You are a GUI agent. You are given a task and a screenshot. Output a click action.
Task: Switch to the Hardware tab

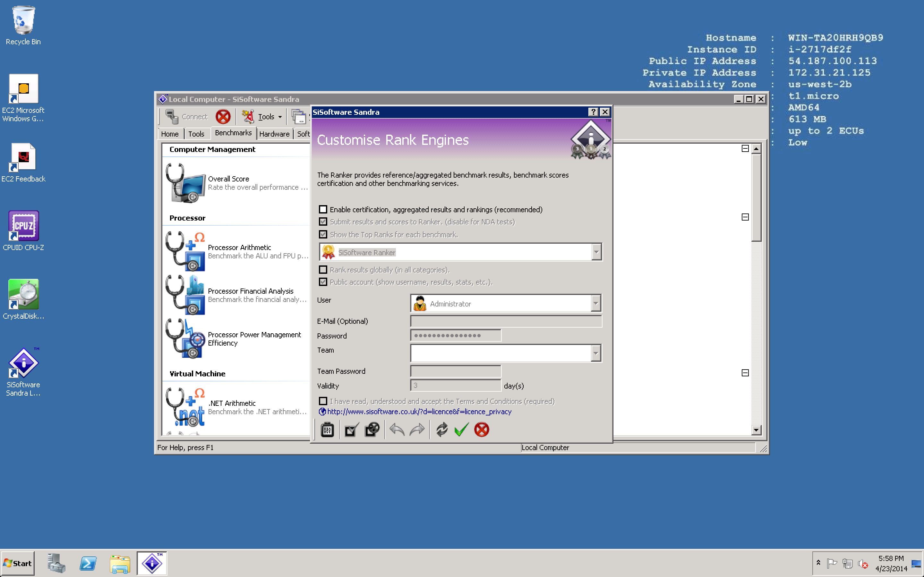point(274,134)
